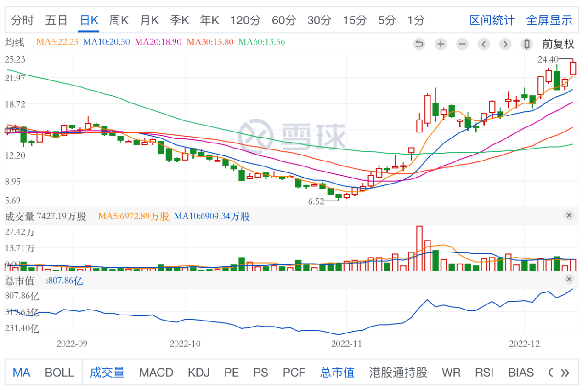The image size is (588, 390).
Task: Click 全屏显示 fullscreen link
Action: 549,20
